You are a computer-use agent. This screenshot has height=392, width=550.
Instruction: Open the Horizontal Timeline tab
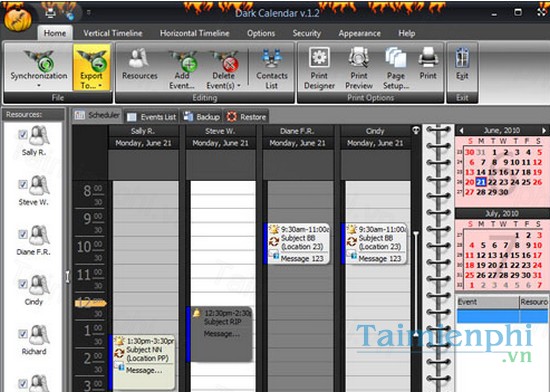[x=195, y=33]
